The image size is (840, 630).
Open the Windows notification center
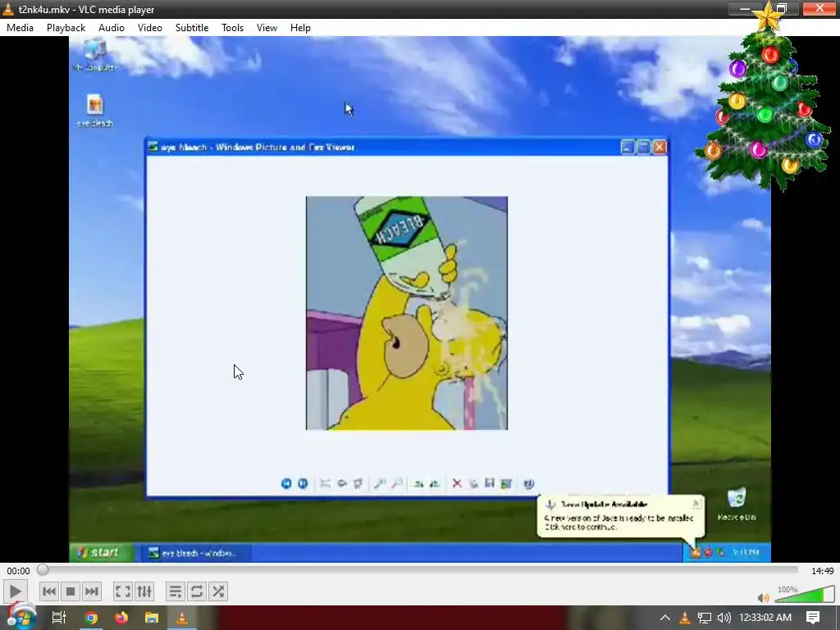click(813, 618)
